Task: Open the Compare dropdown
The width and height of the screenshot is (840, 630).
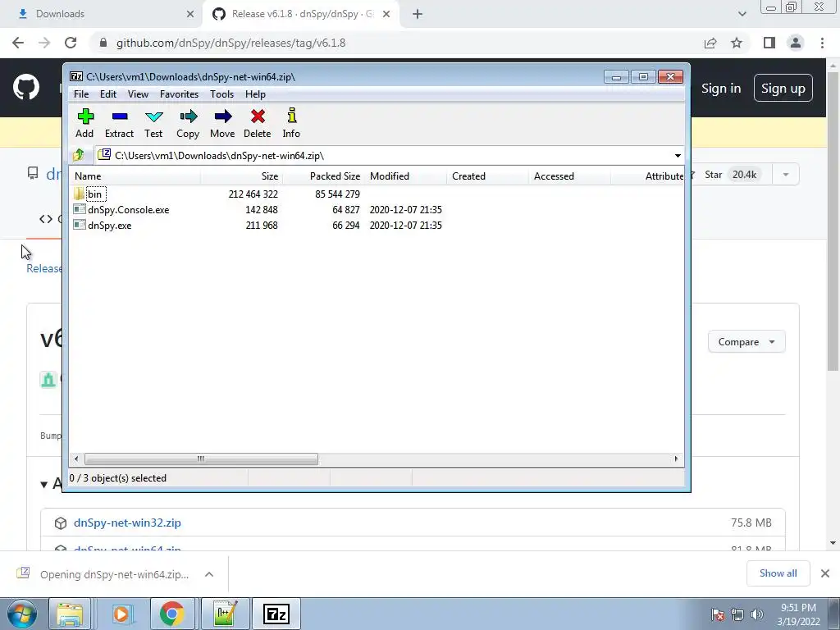Action: (x=746, y=342)
